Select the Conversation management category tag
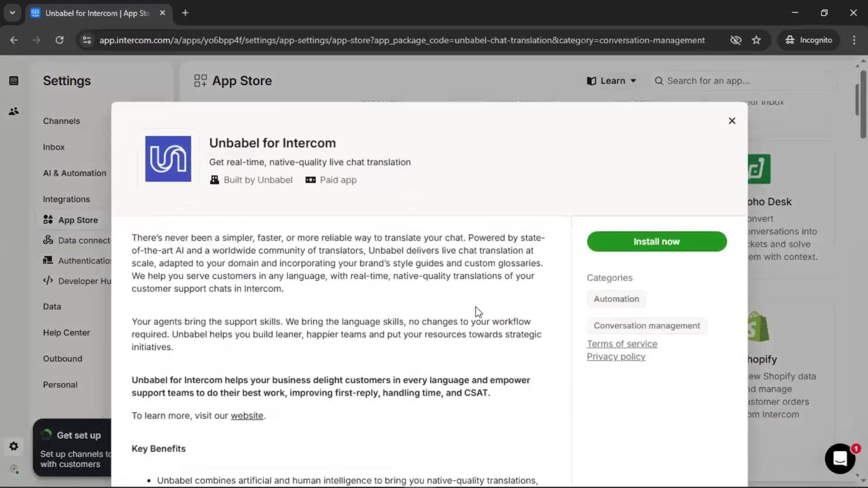 coord(646,325)
